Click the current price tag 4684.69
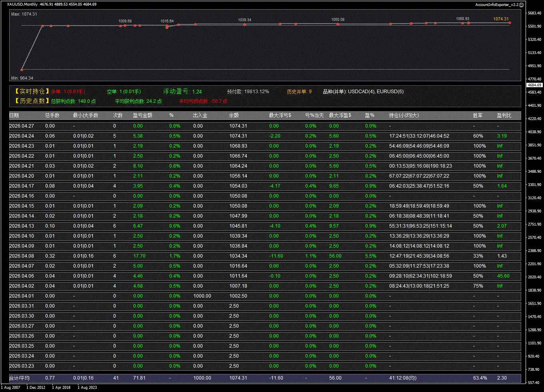The height and width of the screenshot is (392, 544). point(534,85)
